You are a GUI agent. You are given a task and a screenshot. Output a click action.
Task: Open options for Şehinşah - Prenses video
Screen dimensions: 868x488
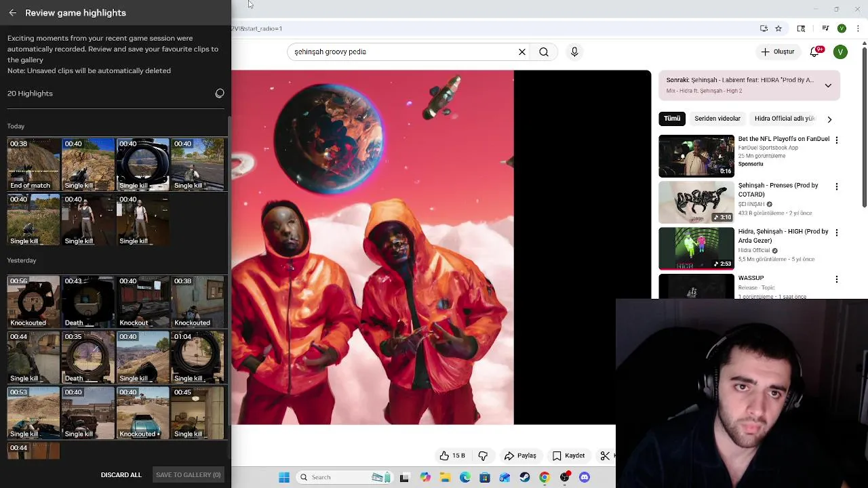point(836,186)
